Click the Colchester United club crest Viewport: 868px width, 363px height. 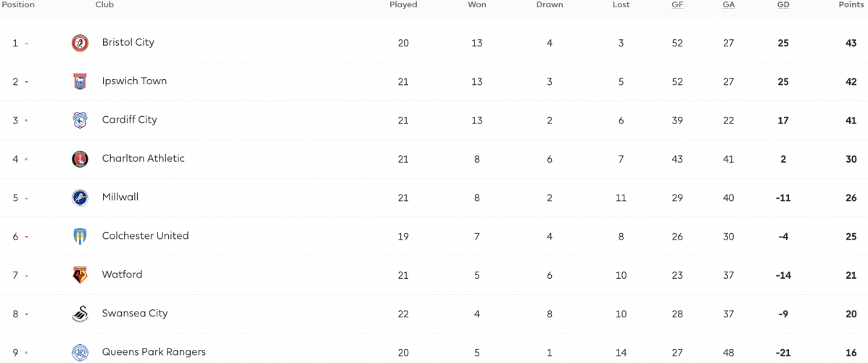click(80, 237)
